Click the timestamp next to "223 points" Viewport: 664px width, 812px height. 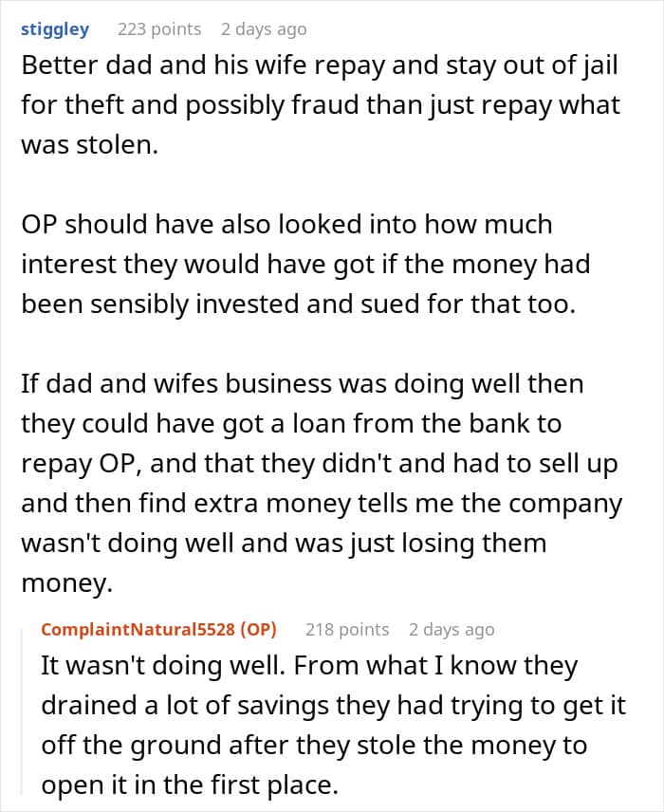click(x=264, y=29)
